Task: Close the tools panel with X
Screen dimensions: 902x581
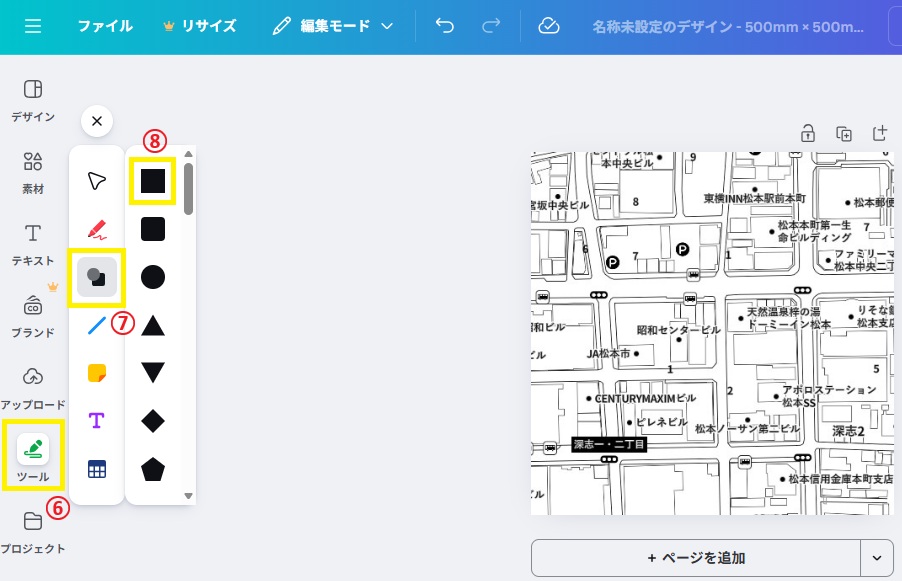Action: tap(96, 121)
